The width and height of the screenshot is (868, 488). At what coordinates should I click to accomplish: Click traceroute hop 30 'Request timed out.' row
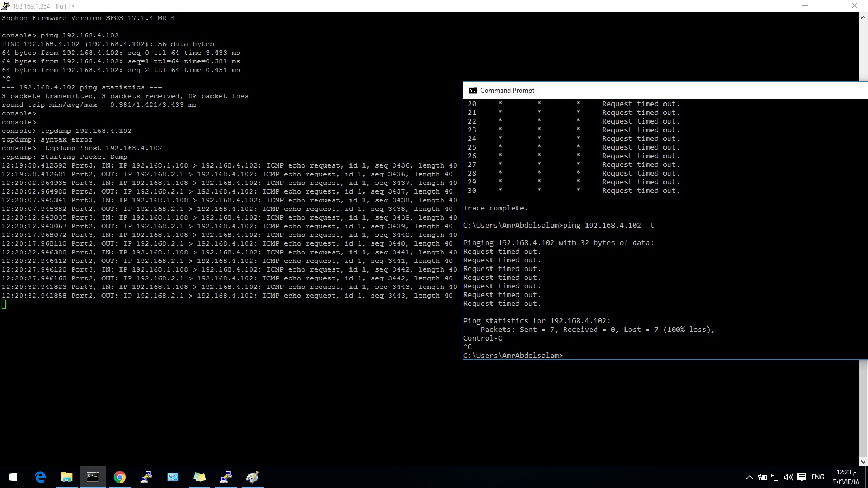tap(574, 191)
